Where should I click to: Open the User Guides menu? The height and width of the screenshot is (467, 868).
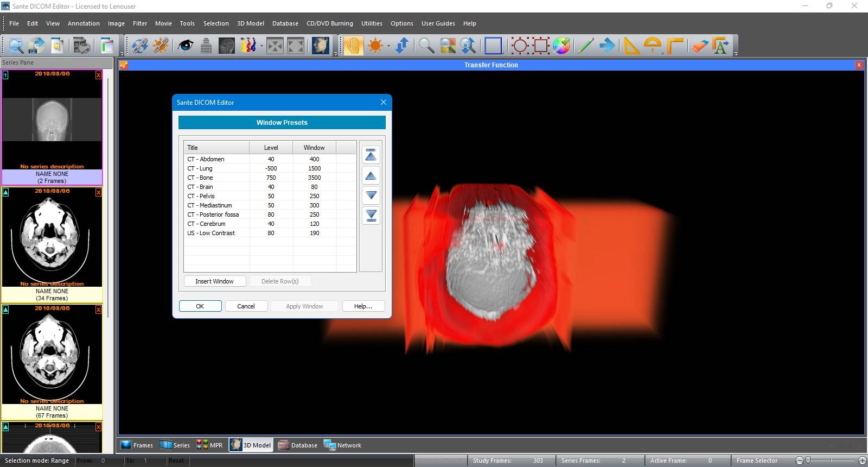coord(438,23)
